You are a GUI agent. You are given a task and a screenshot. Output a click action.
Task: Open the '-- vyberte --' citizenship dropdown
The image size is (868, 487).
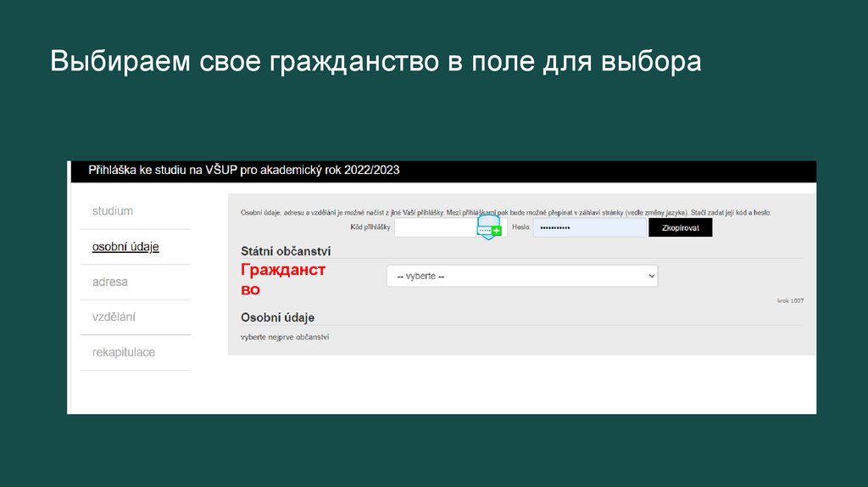(522, 276)
